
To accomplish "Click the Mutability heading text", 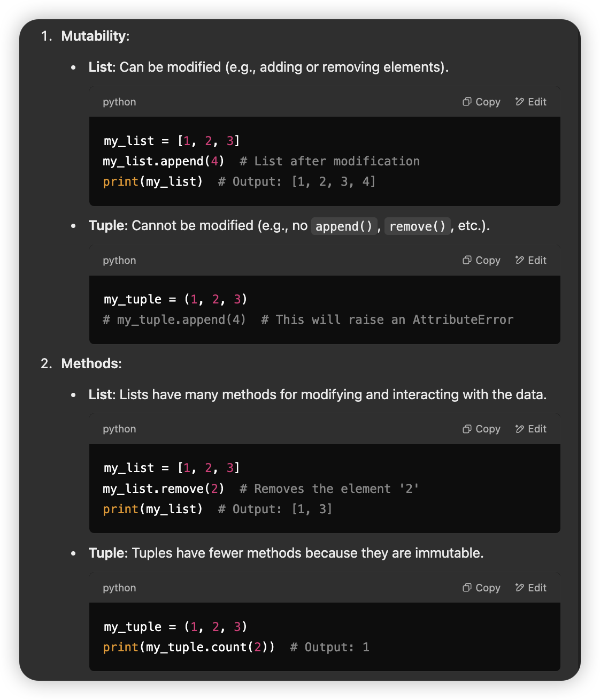I will [x=95, y=36].
